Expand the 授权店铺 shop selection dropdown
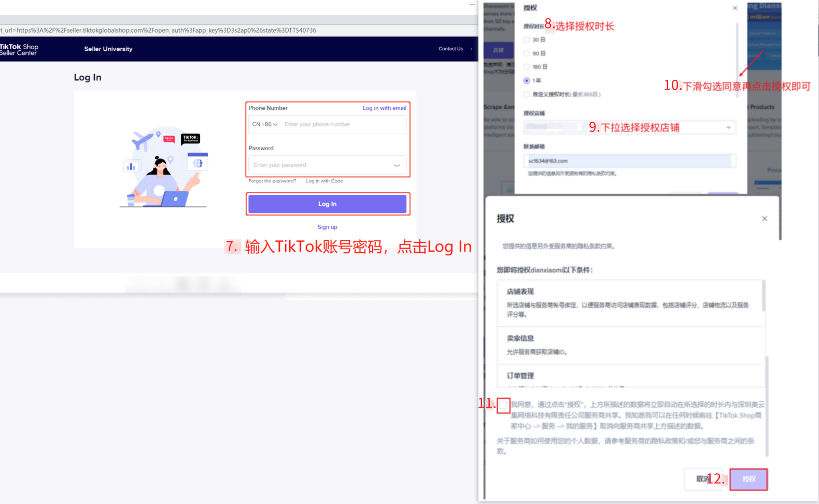The height and width of the screenshot is (504, 819). coord(629,127)
